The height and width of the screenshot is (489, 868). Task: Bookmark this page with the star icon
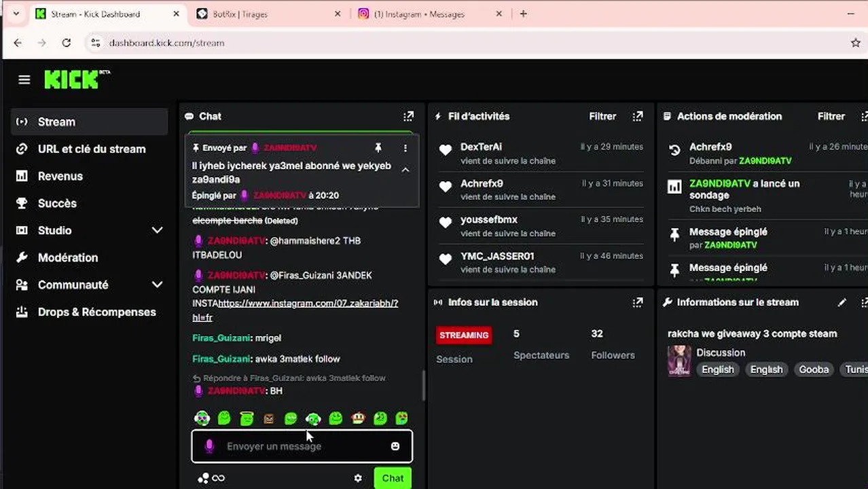coord(856,43)
